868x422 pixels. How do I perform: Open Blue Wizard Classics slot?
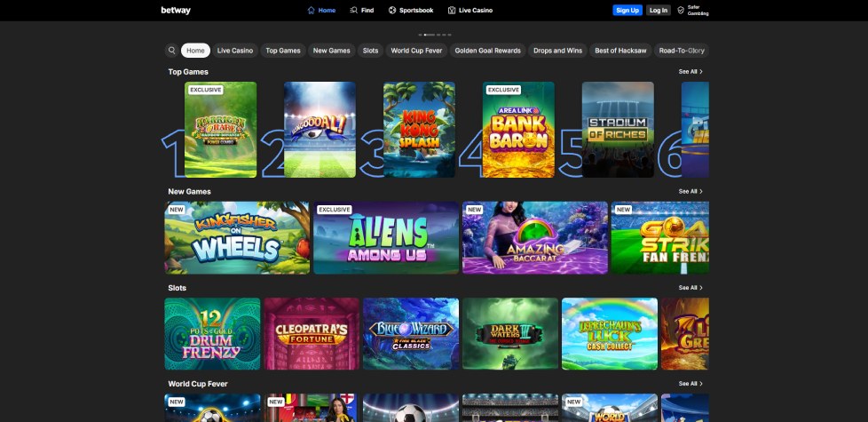click(x=411, y=333)
